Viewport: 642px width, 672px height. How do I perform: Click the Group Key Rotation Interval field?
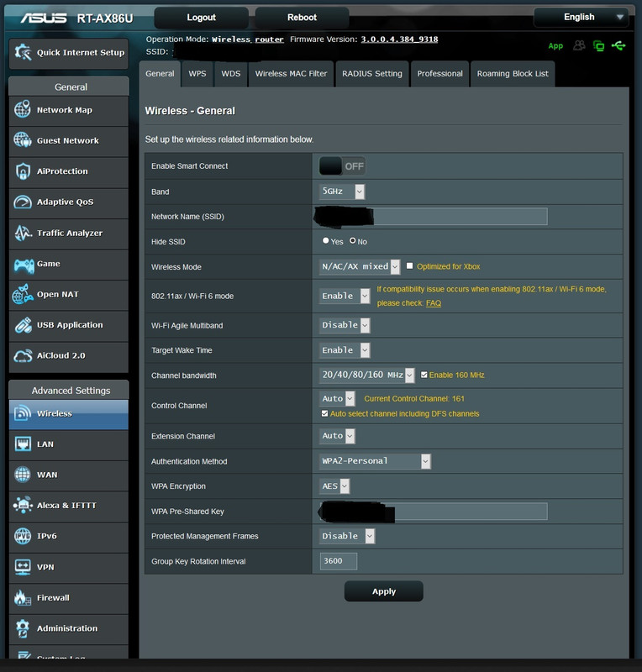tap(339, 561)
